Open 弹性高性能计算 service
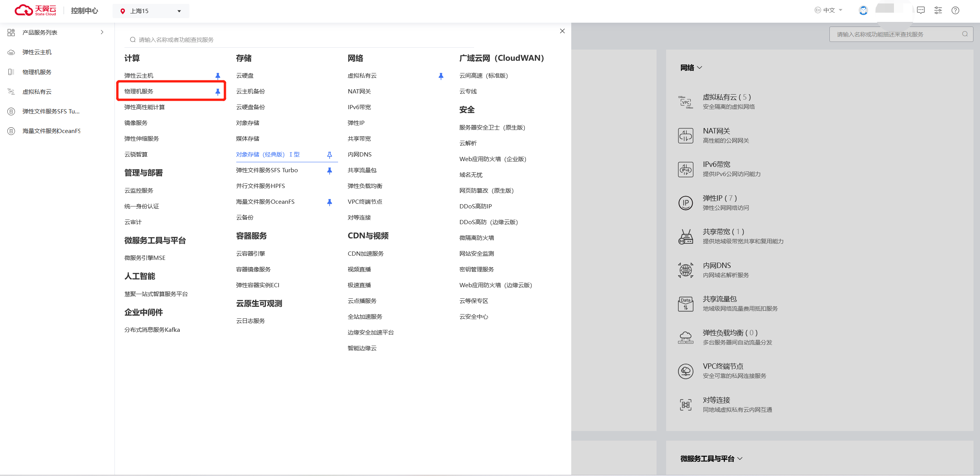980x476 pixels. 145,107
